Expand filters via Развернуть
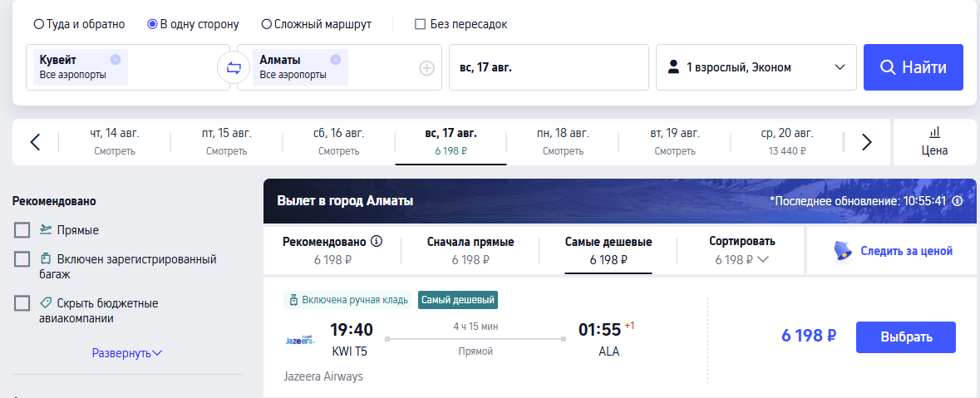980x398 pixels. [127, 353]
